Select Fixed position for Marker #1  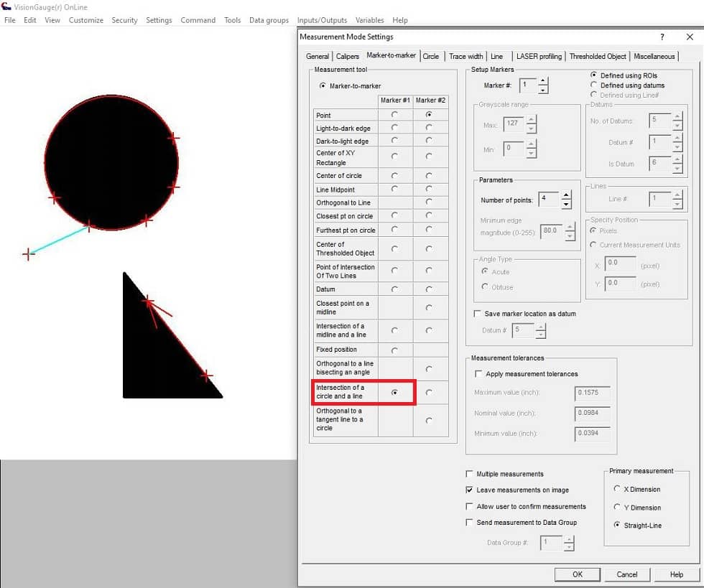[x=394, y=350]
